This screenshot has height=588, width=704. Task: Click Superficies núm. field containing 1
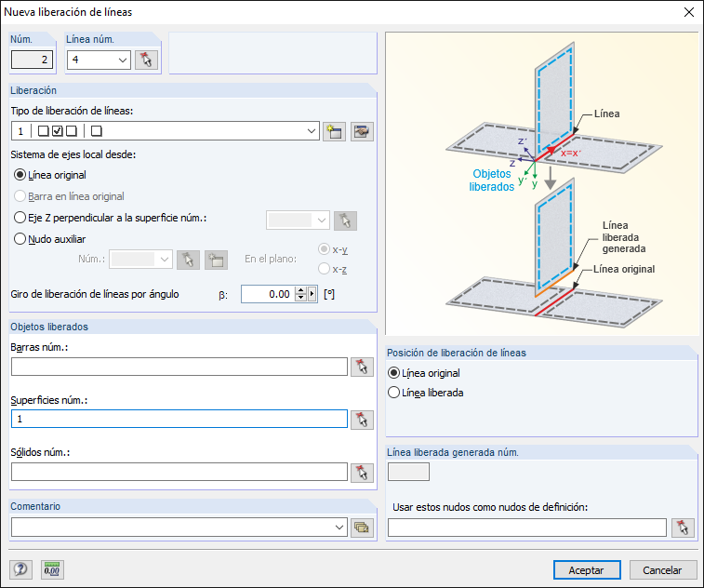coord(179,419)
